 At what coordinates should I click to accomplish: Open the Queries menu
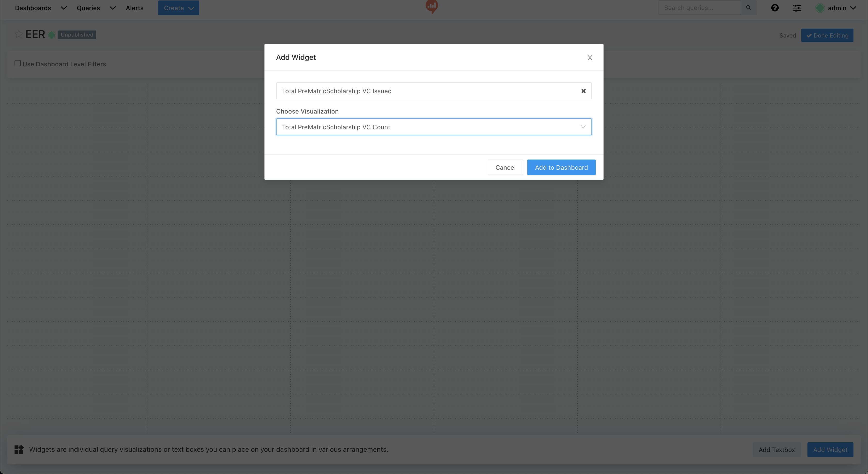88,8
